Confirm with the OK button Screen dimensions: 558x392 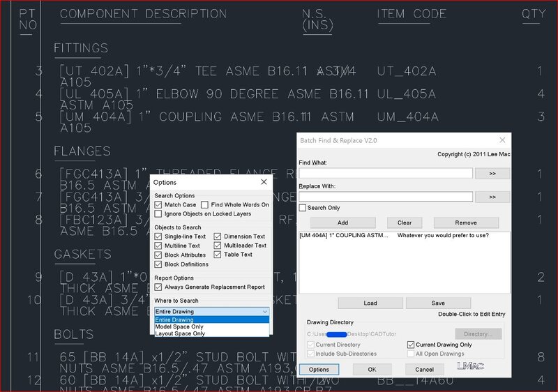[x=372, y=370]
